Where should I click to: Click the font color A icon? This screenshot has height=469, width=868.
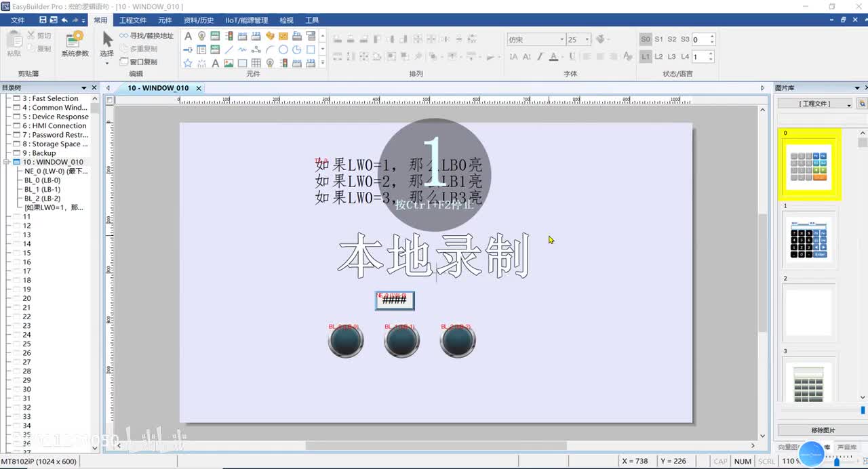click(553, 57)
